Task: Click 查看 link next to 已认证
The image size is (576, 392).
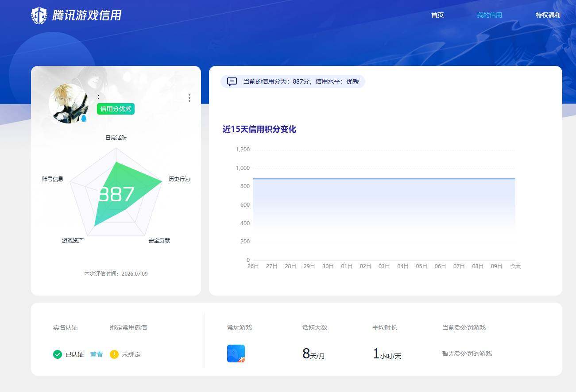Action: 97,354
